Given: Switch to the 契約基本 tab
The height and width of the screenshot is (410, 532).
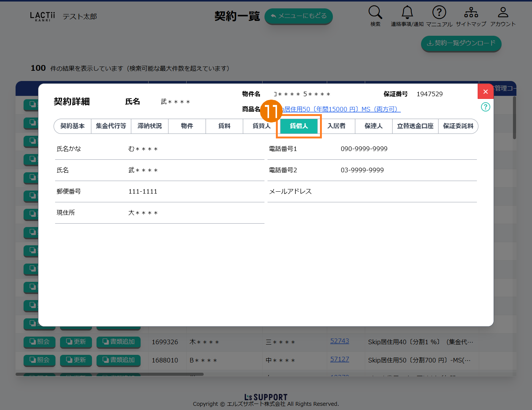Looking at the screenshot, I should point(73,126).
